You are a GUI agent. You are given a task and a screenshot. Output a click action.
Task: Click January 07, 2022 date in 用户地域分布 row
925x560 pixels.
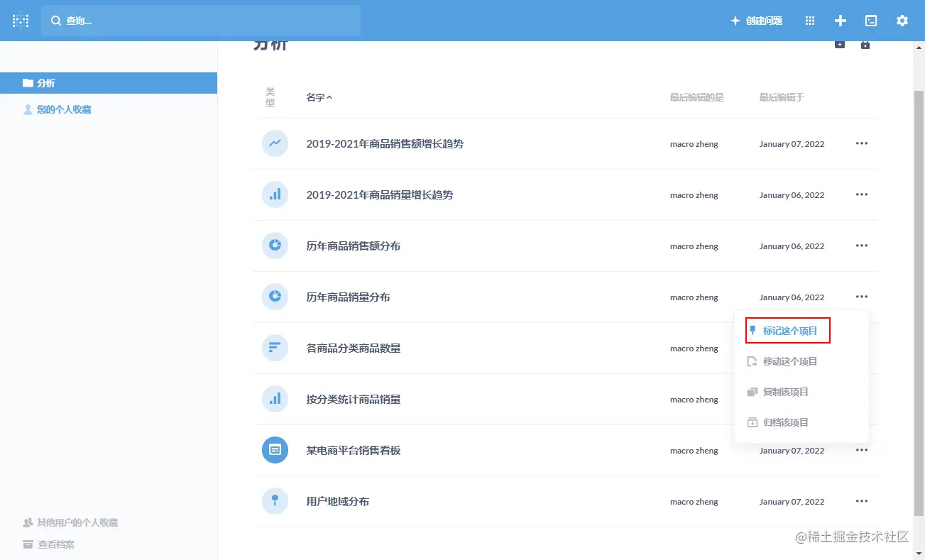click(792, 502)
